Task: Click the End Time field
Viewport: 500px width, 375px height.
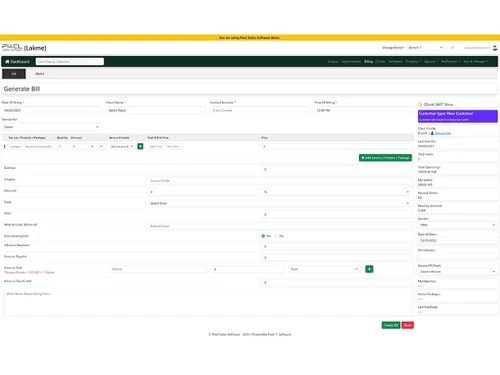Action: [173, 146]
